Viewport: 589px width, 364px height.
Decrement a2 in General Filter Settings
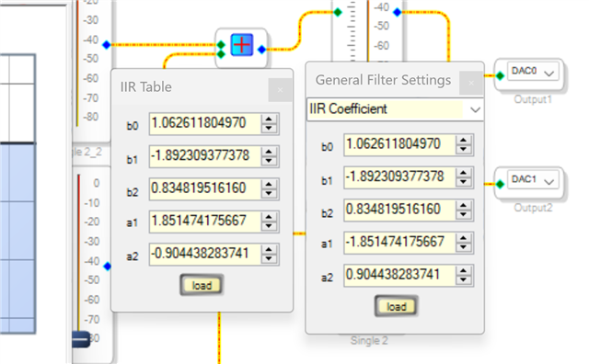coord(464,280)
